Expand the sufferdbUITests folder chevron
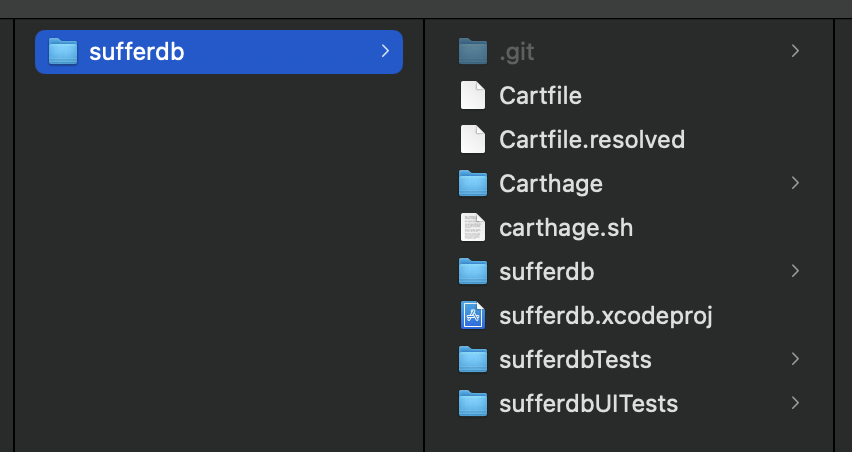The width and height of the screenshot is (852, 452). tap(795, 403)
